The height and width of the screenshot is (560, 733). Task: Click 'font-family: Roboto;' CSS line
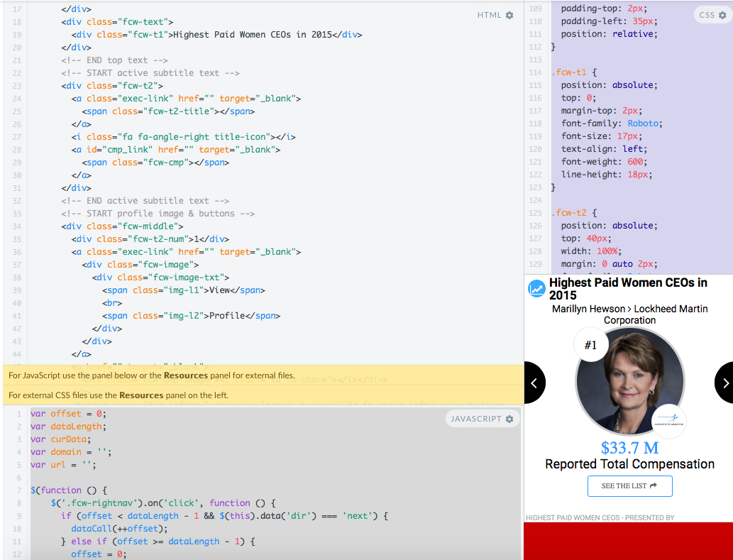point(612,123)
